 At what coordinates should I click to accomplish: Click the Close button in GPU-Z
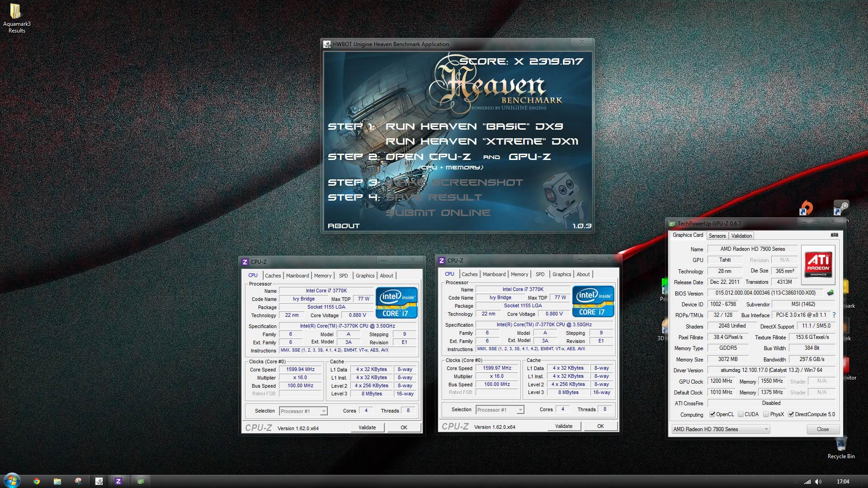(x=823, y=429)
